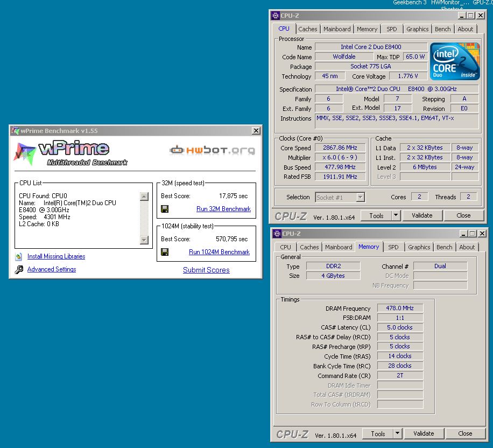The image size is (493, 448).
Task: Click the hwbot.org logo in wPrime
Action: coord(212,150)
